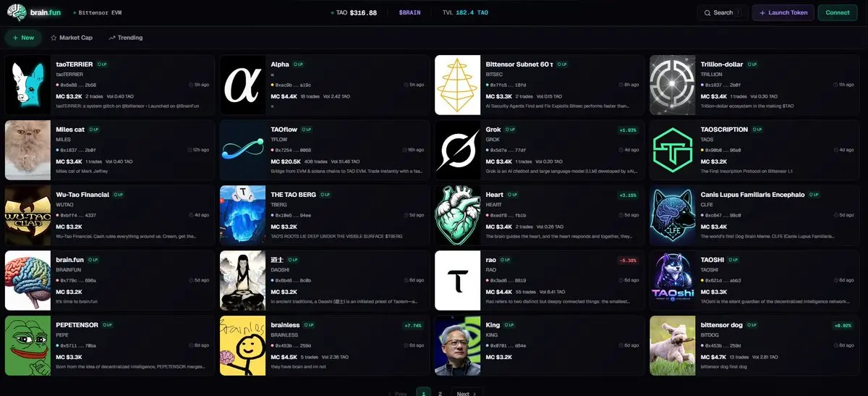Switch to the Market Cap tab
Screen dimensions: 868x396
point(72,38)
